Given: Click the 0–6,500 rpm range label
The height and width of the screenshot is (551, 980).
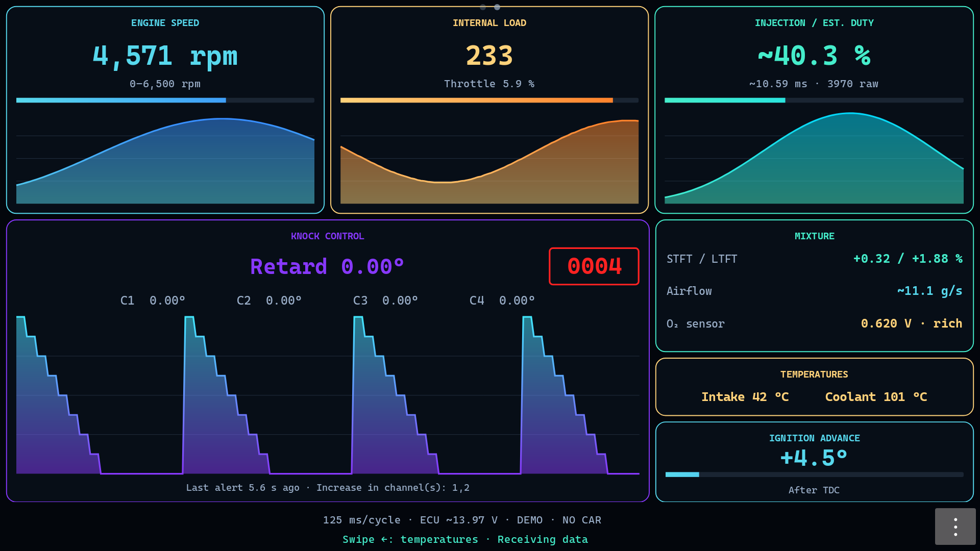Looking at the screenshot, I should point(165,84).
